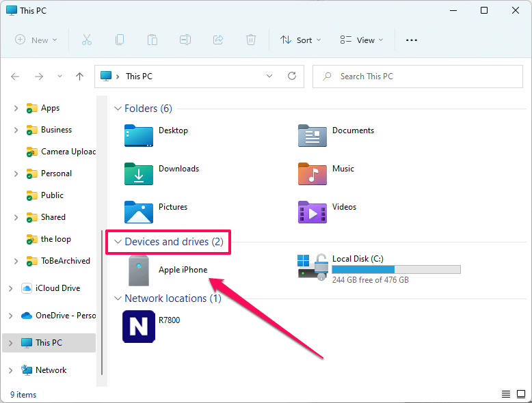Expand the Business folder in sidebar
The width and height of the screenshot is (532, 403).
[16, 130]
